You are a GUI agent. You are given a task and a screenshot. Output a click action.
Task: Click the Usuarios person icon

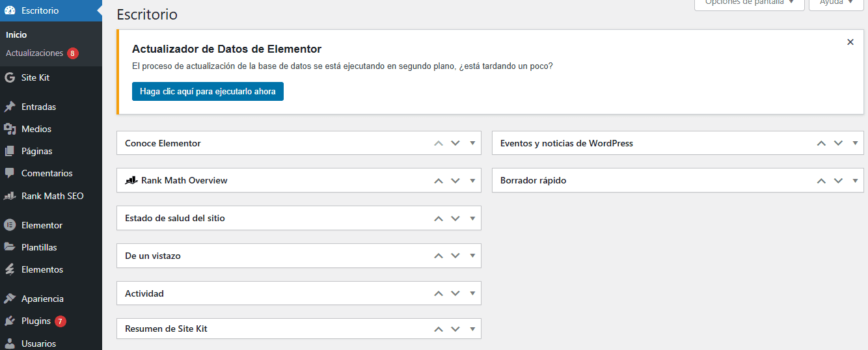tap(10, 343)
